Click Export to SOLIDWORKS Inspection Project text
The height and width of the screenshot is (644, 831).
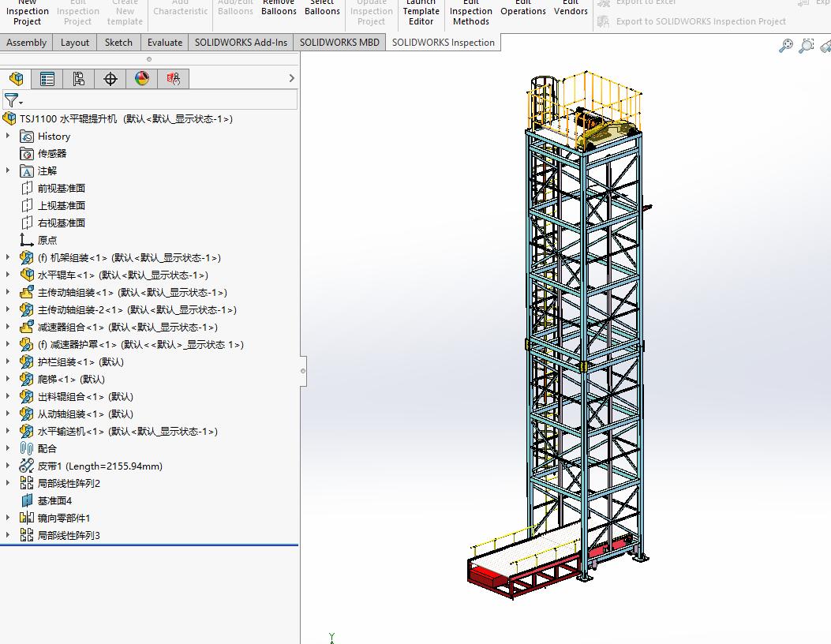click(x=701, y=22)
